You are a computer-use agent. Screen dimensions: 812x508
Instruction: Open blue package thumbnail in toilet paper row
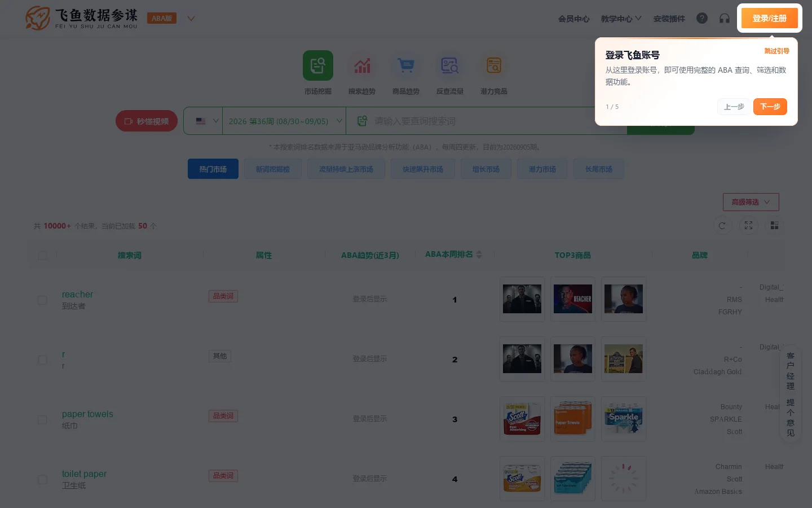[573, 479]
